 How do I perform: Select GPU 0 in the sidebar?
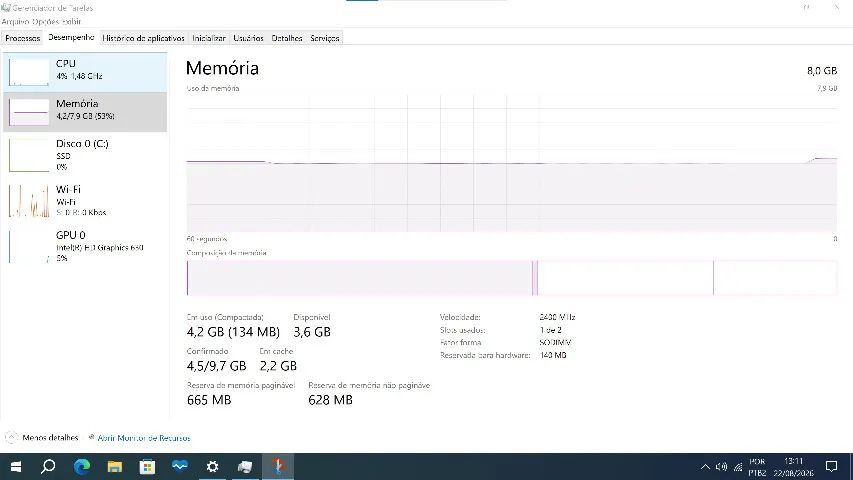click(x=85, y=246)
